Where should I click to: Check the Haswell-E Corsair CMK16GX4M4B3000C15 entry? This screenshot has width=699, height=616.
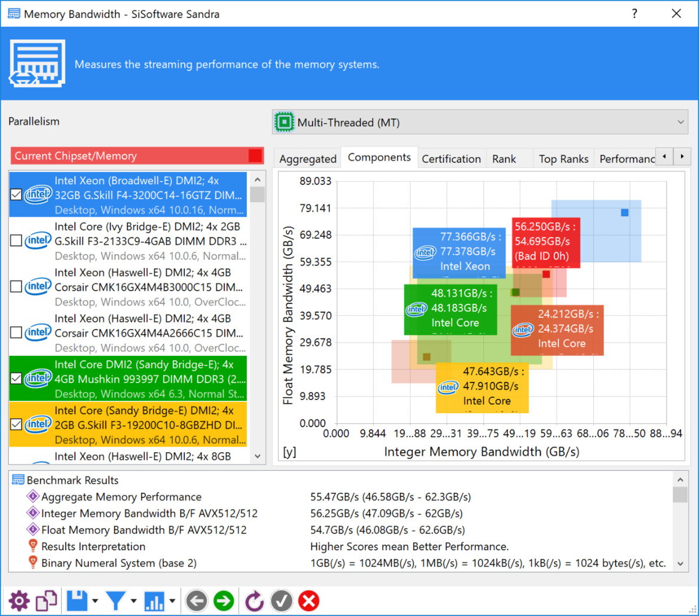click(16, 286)
